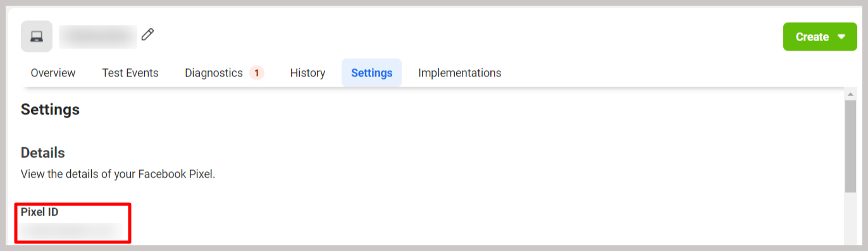Go to the Diagnostics tab
This screenshot has height=251, width=868.
pyautogui.click(x=214, y=73)
